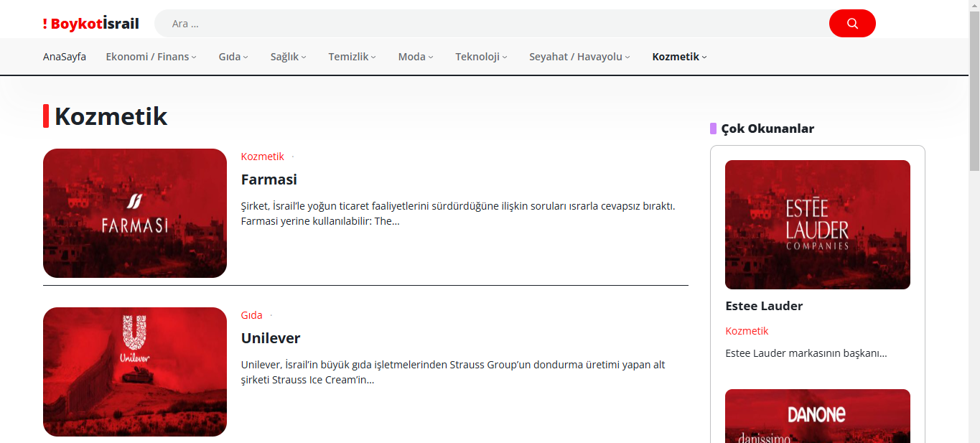Expand Seyahat / Havayolu menu

(x=579, y=57)
